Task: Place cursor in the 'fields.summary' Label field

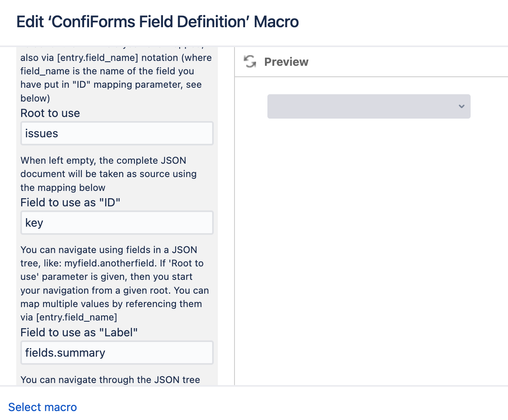Action: coord(117,353)
